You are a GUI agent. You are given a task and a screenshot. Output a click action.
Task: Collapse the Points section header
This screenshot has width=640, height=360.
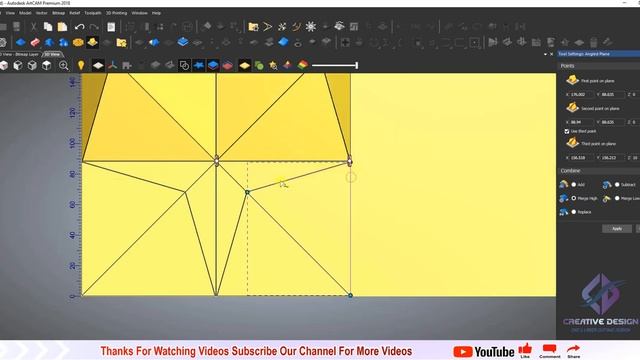click(598, 66)
